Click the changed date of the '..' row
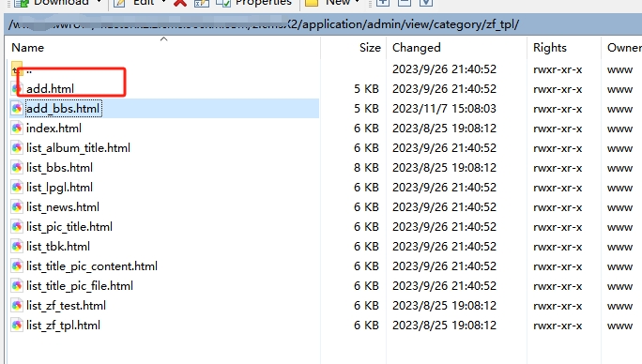The height and width of the screenshot is (364, 642). (444, 69)
